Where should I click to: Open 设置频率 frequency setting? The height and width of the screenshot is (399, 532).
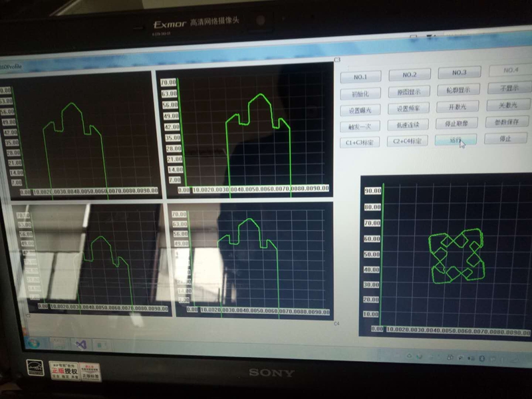409,108
